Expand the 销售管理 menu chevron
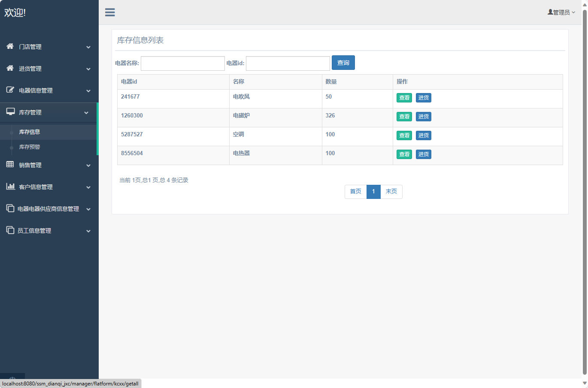 [x=88, y=165]
